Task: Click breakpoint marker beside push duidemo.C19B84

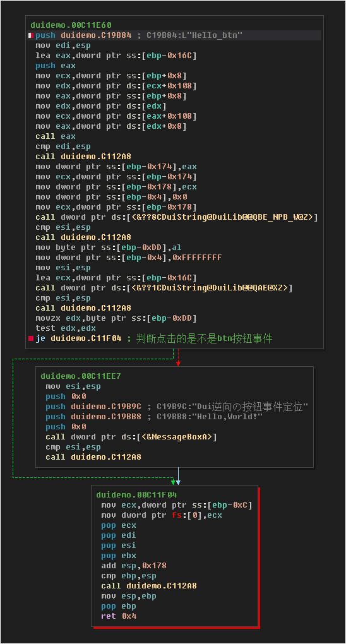Action: pos(30,35)
